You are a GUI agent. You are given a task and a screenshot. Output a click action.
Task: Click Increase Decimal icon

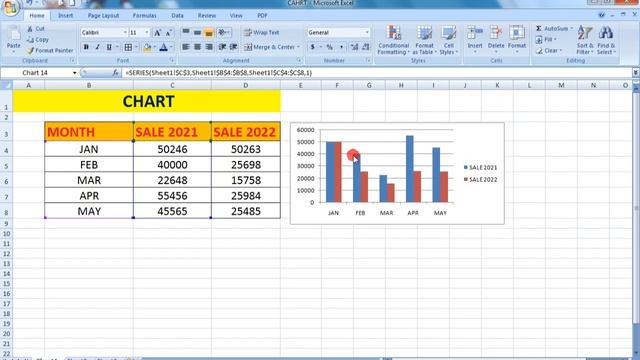tap(354, 47)
